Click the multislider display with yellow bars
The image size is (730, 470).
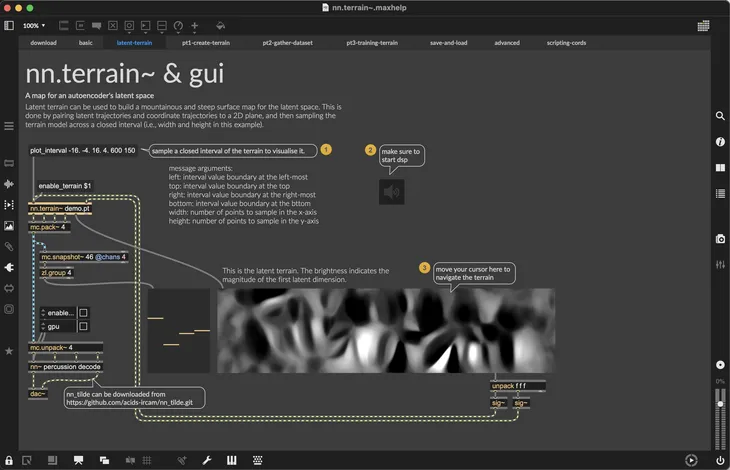point(179,330)
